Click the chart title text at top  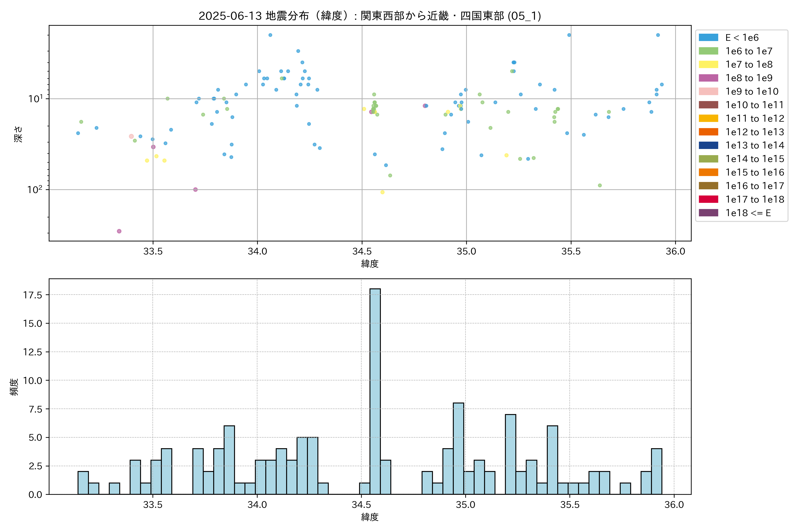click(x=370, y=16)
